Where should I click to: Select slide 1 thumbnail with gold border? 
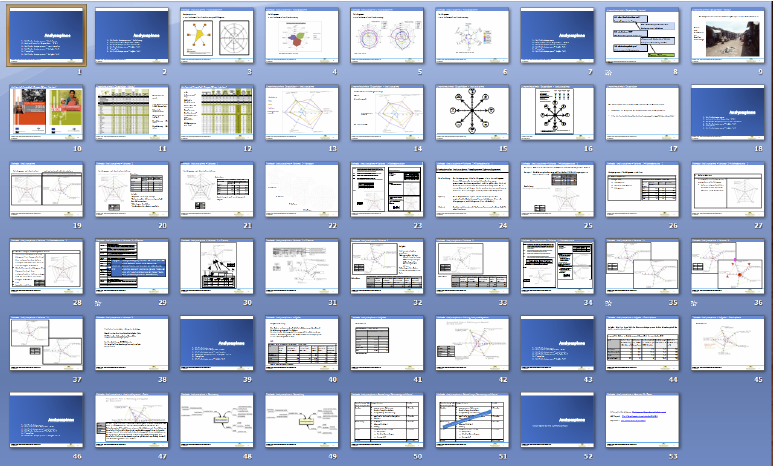coord(46,36)
